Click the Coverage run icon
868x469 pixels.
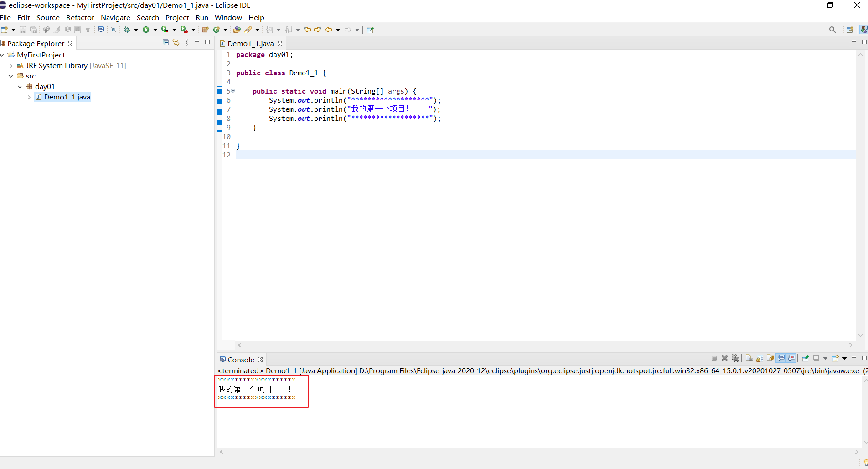click(165, 30)
